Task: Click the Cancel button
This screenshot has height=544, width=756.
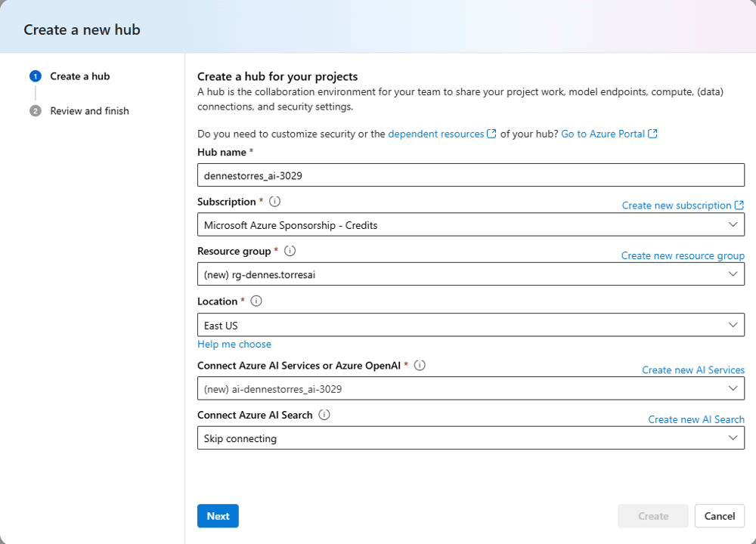Action: 720,516
